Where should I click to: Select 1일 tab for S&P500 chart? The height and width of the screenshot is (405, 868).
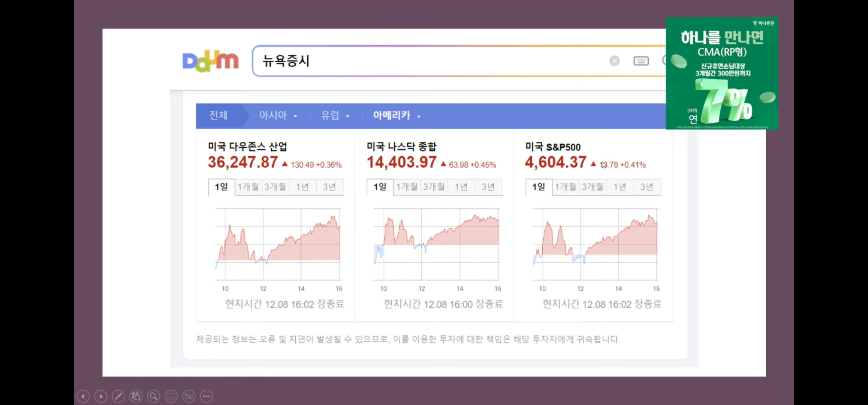point(539,187)
